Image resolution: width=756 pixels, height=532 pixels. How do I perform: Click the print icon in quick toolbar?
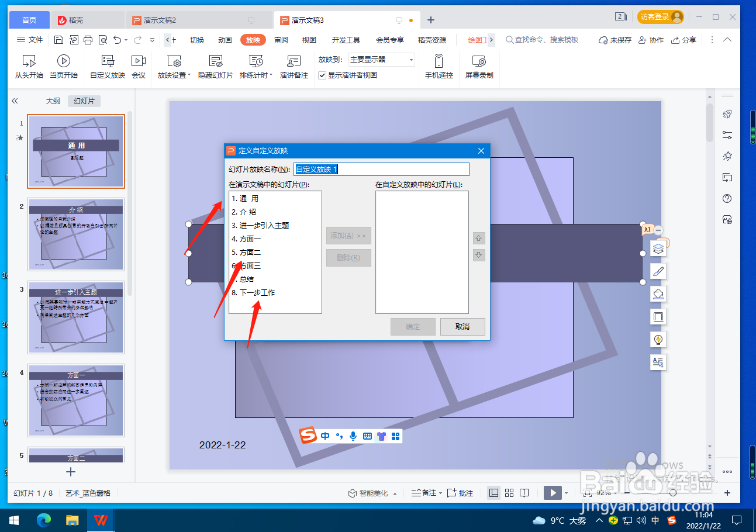coord(88,40)
